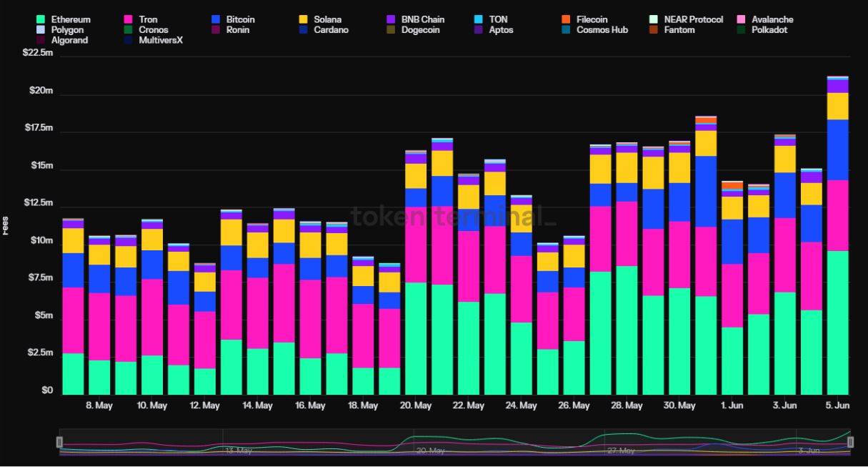
Task: Click the '8. May' x-axis label
Action: pyautogui.click(x=99, y=405)
